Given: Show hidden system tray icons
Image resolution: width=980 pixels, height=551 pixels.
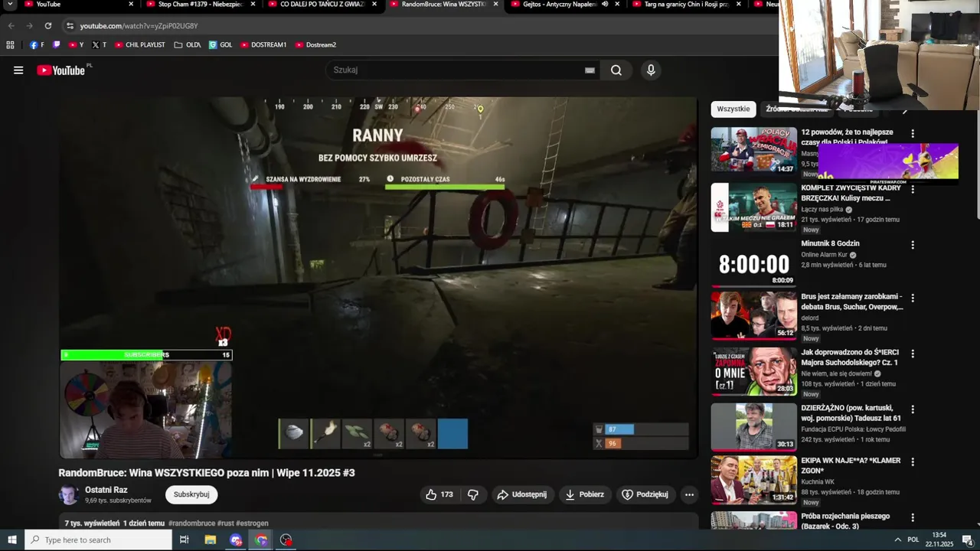Looking at the screenshot, I should tap(897, 540).
